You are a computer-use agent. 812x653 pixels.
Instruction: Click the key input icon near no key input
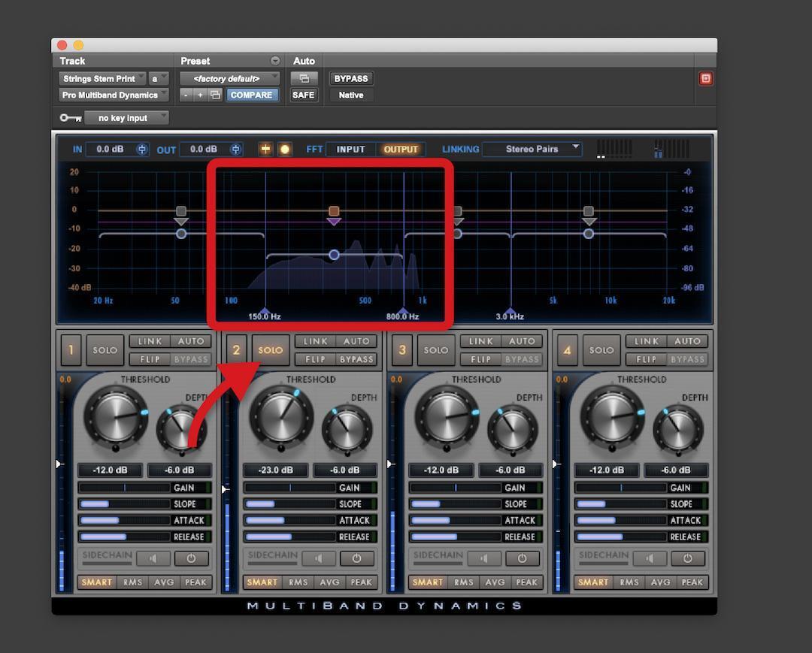(x=70, y=117)
